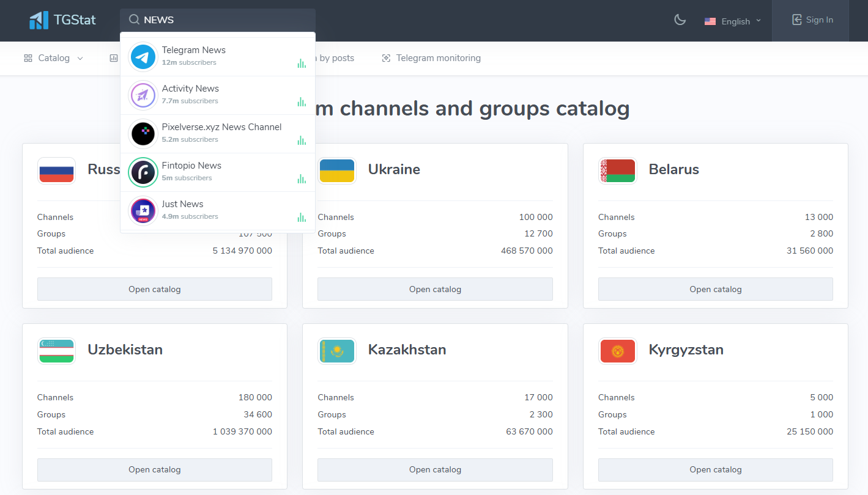Click the Sign In button
868x495 pixels.
(x=812, y=20)
